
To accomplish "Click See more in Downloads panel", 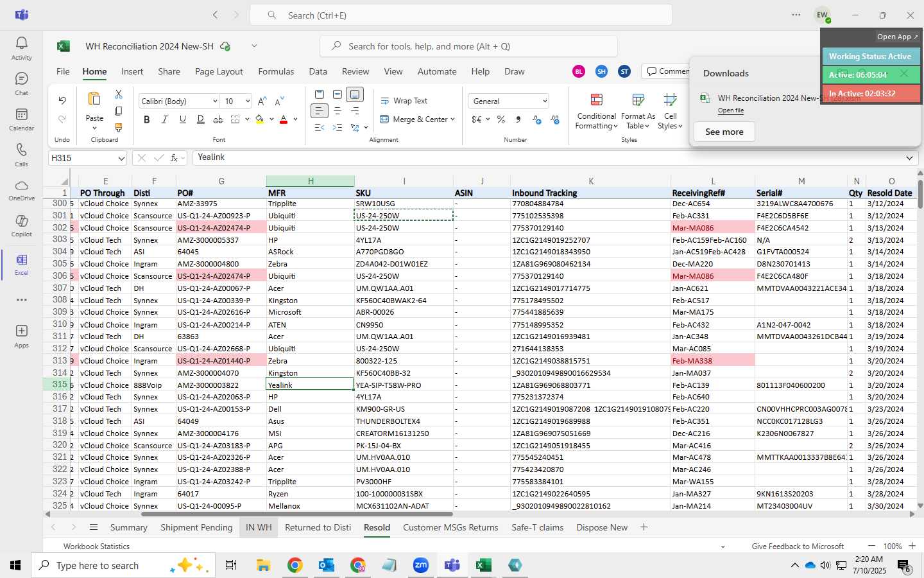I will 724,132.
